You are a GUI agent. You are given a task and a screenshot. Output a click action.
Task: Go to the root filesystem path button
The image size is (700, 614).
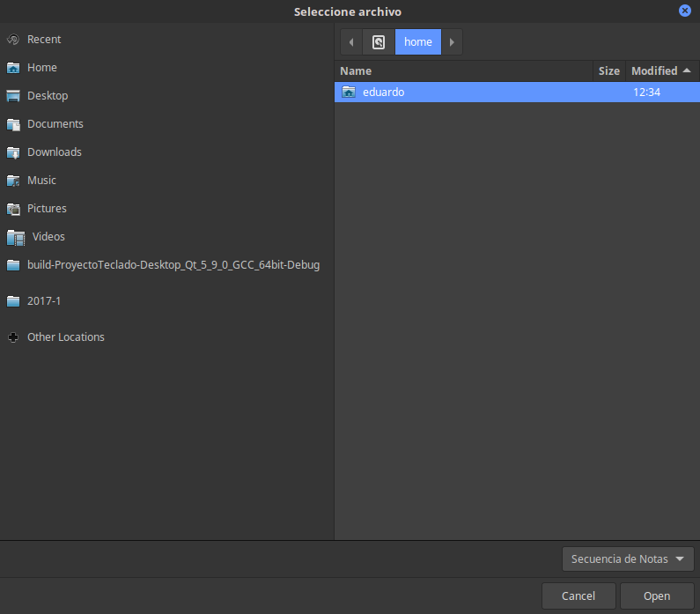pyautogui.click(x=379, y=42)
